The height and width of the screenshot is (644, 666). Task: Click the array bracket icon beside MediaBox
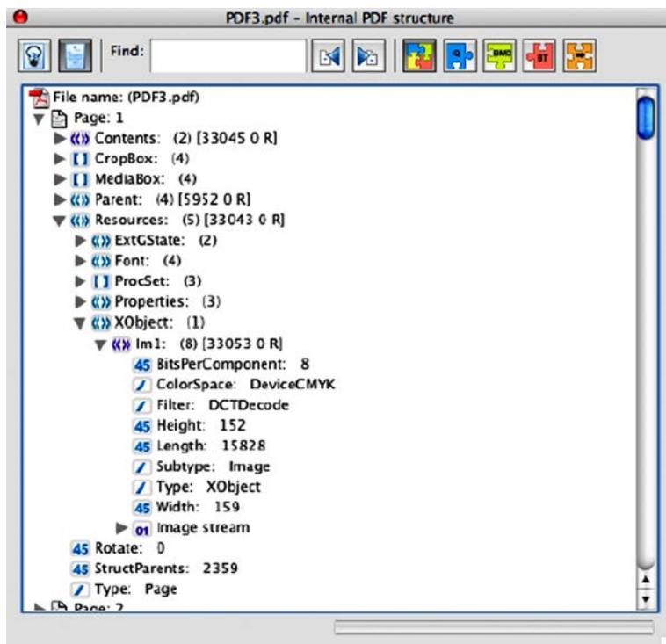[x=80, y=179]
